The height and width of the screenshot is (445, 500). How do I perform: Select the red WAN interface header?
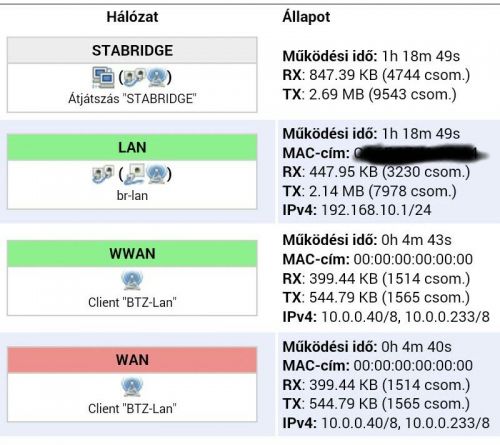132,360
